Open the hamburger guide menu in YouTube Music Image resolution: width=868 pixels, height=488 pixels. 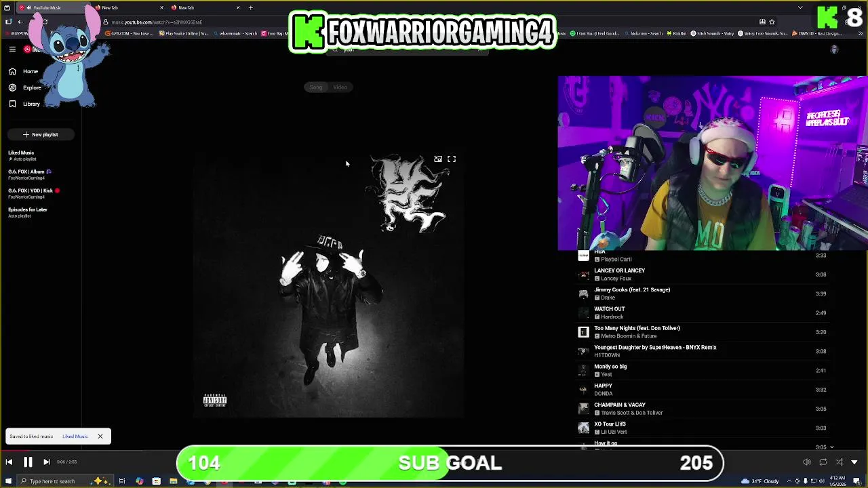[12, 49]
